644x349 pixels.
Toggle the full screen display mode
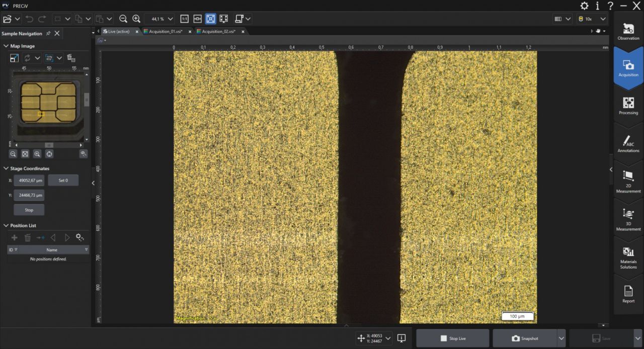click(x=223, y=19)
